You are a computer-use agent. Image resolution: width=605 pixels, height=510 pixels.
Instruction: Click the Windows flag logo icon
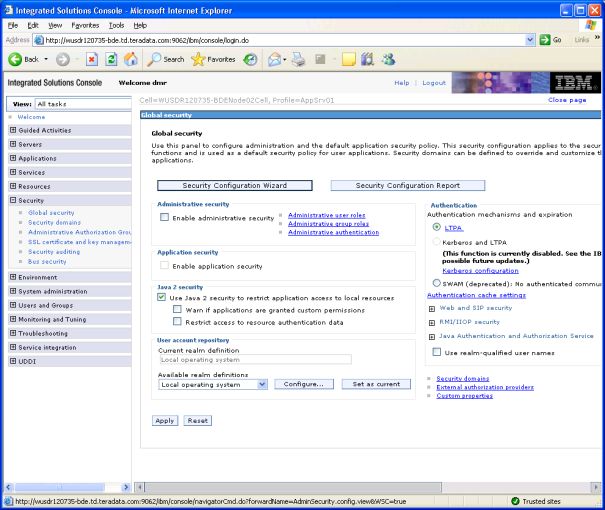point(590,25)
